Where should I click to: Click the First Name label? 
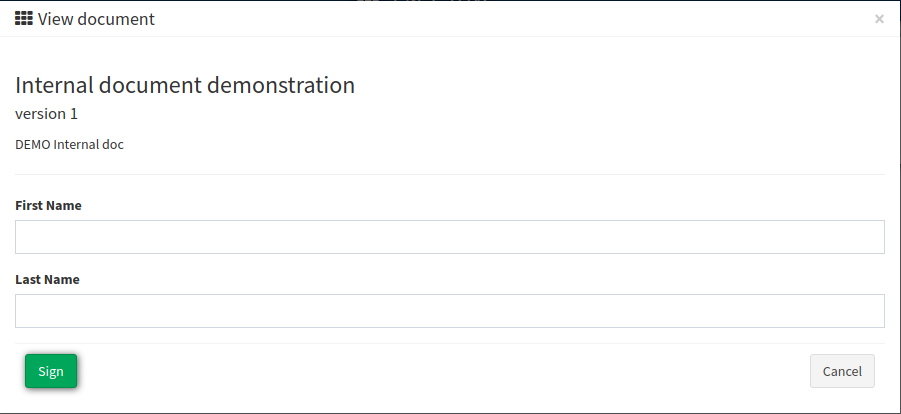tap(48, 205)
